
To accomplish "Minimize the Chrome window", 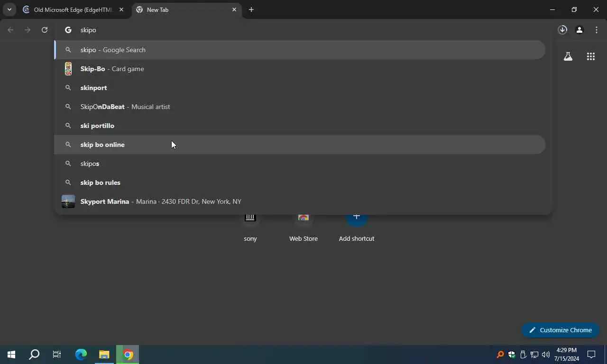I will click(x=552, y=9).
